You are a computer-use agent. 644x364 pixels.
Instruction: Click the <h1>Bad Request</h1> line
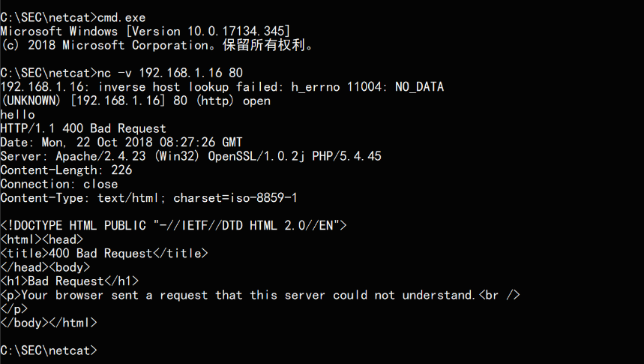point(70,281)
